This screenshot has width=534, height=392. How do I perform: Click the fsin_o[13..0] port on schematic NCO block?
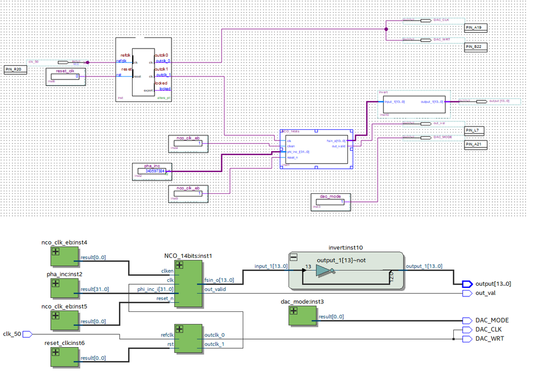point(336,141)
